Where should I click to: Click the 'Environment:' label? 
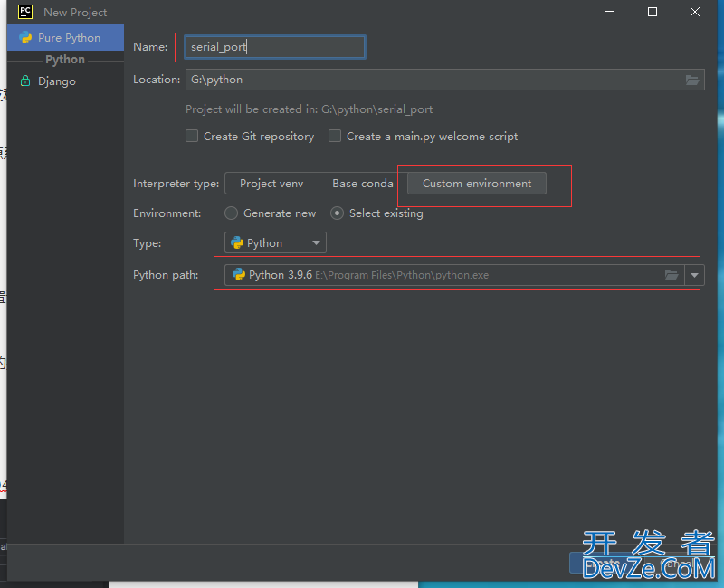pyautogui.click(x=167, y=213)
